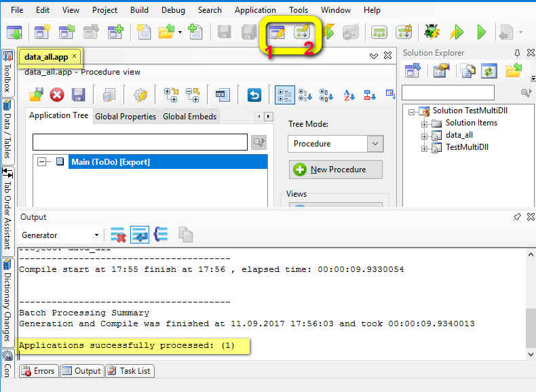536x392 pixels.
Task: Click the green bug debug icon
Action: (x=432, y=32)
